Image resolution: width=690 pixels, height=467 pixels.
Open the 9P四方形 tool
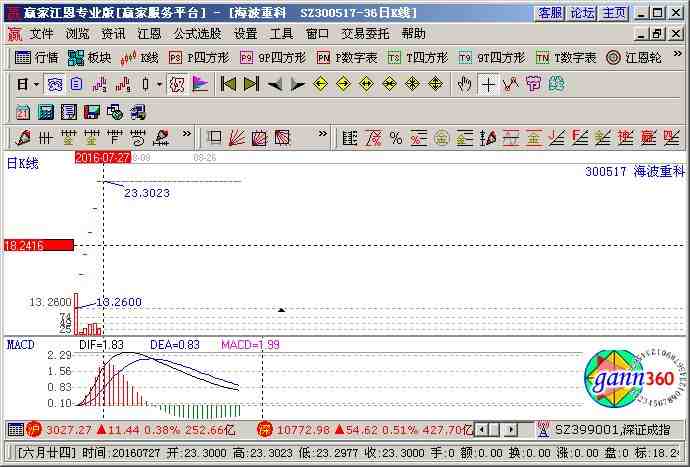tap(273, 58)
